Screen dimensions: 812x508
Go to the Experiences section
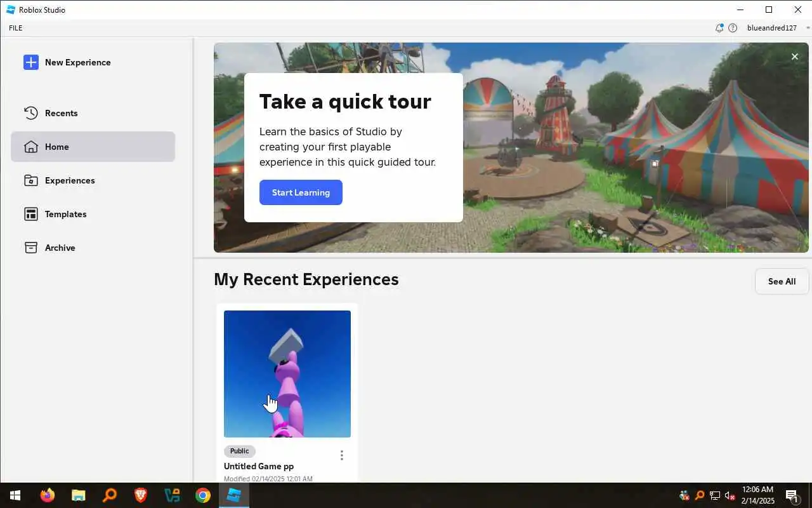pyautogui.click(x=93, y=180)
